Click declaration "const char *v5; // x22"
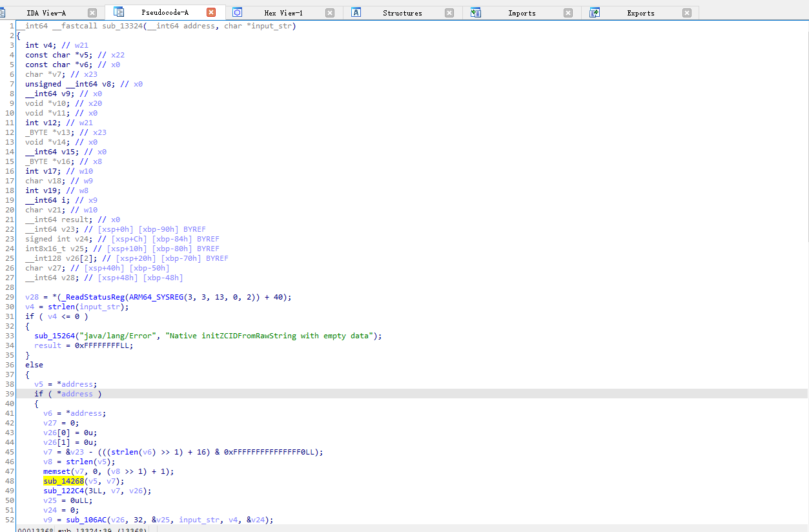This screenshot has width=809, height=532. [x=75, y=55]
